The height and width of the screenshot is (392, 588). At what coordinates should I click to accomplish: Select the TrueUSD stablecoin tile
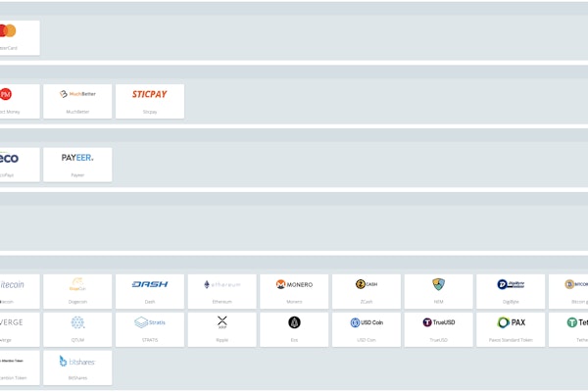coord(438,329)
